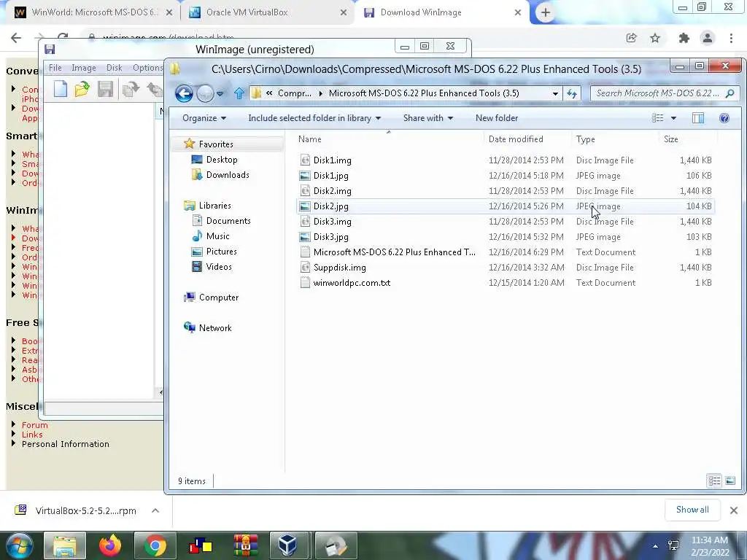
Task: Open Forum link on WinImage page
Action: click(x=35, y=425)
